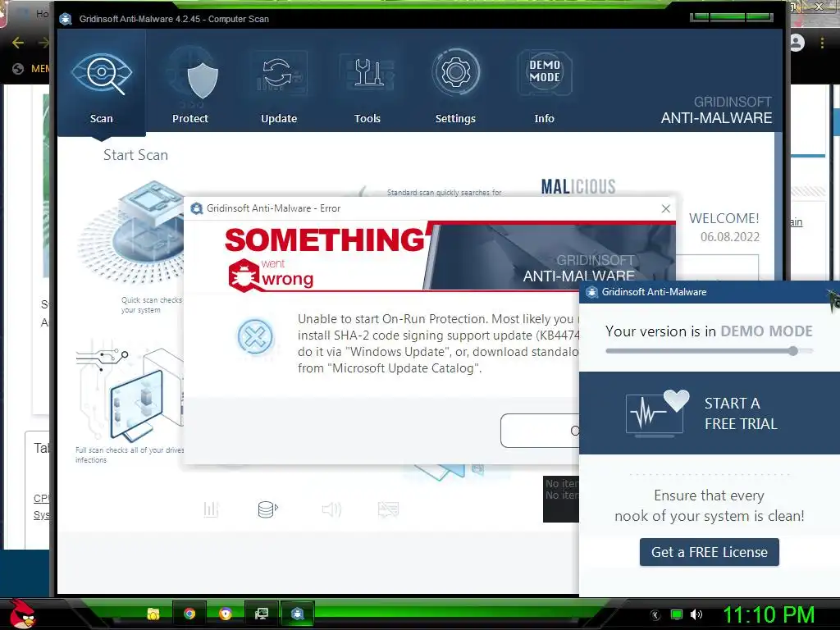
Task: Click the Start Scan heading
Action: pyautogui.click(x=135, y=155)
